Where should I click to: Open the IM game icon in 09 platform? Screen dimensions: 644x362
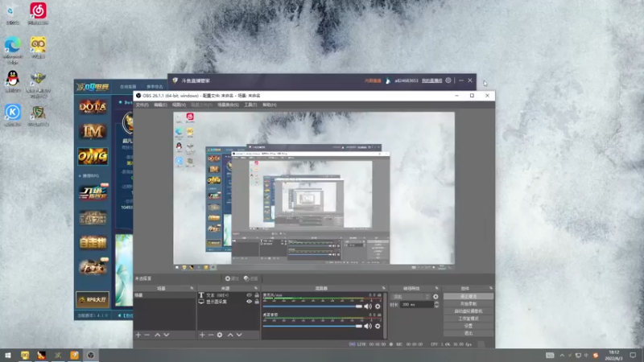(93, 131)
